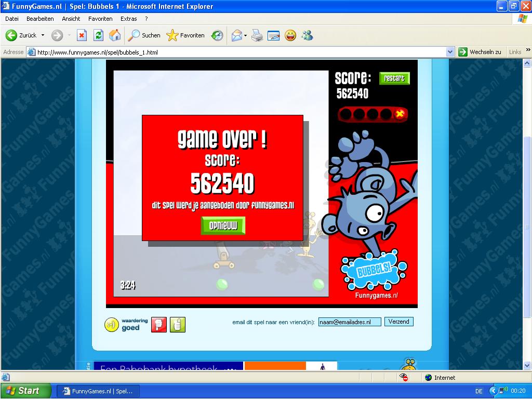Click the green opnieuw button
This screenshot has width=532, height=399.
pos(223,225)
